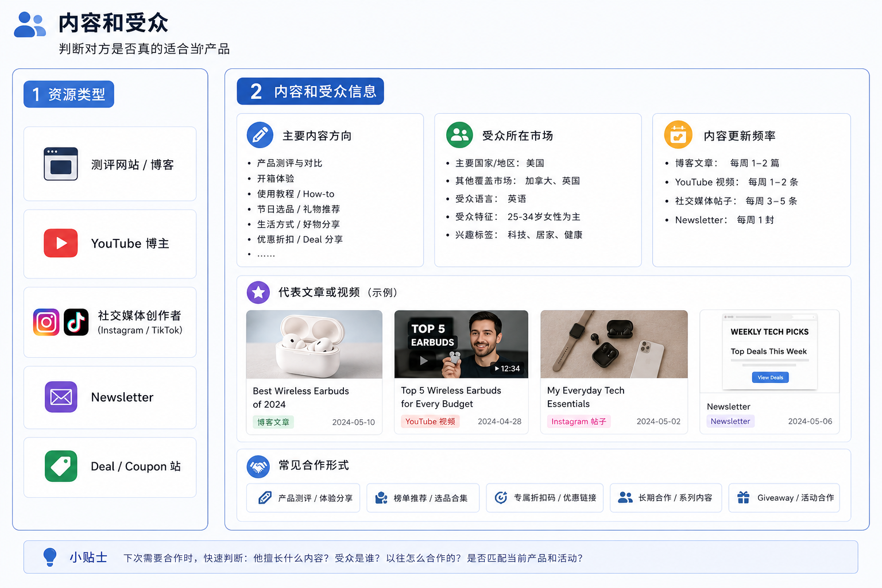Click the green Deal / Coupon tag icon
882x588 pixels.
pos(61,466)
